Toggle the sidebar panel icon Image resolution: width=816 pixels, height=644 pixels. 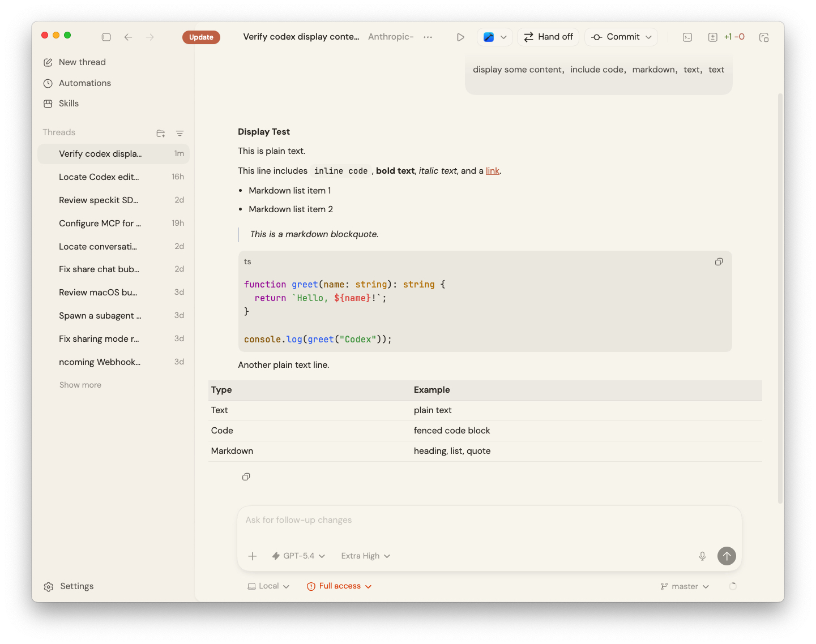pos(106,37)
